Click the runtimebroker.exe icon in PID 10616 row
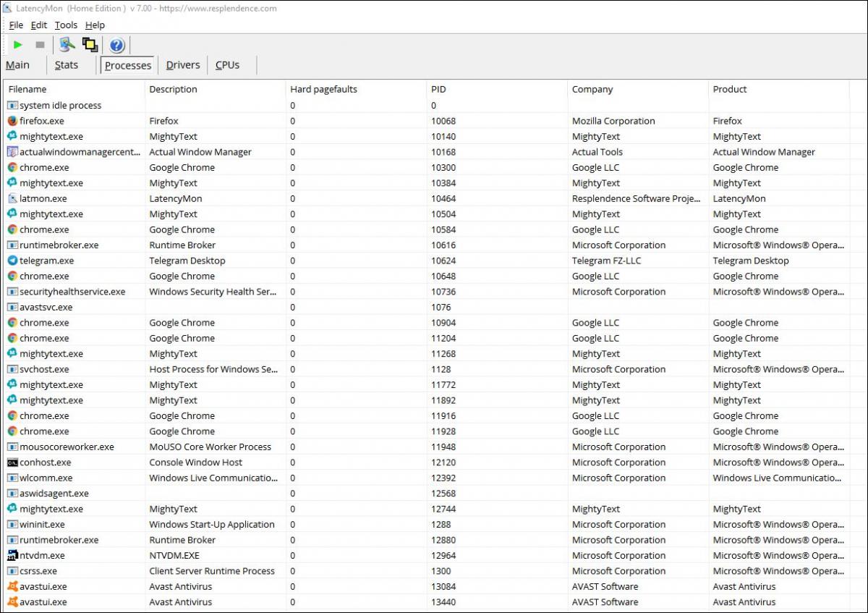Screen dimensions: 868x613 coord(12,245)
